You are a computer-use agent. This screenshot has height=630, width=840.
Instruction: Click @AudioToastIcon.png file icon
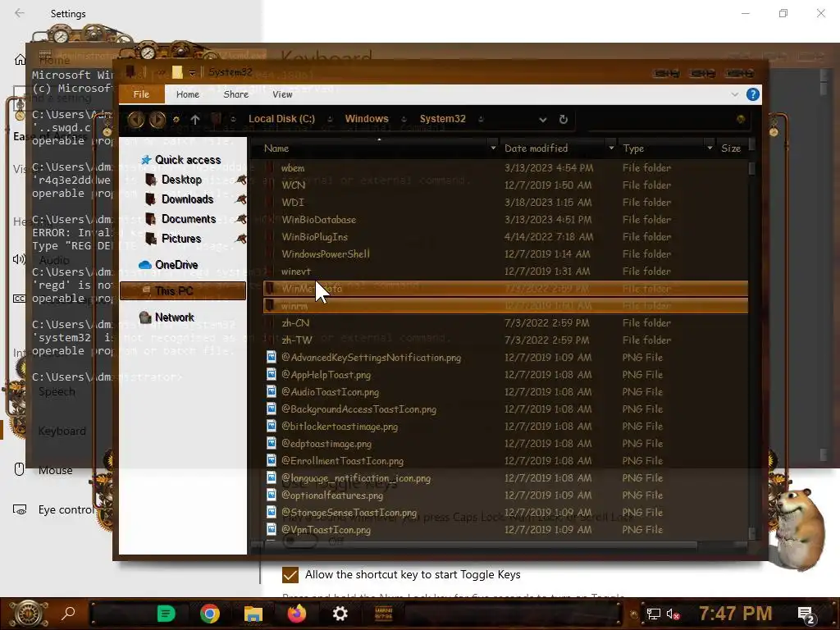tap(272, 391)
